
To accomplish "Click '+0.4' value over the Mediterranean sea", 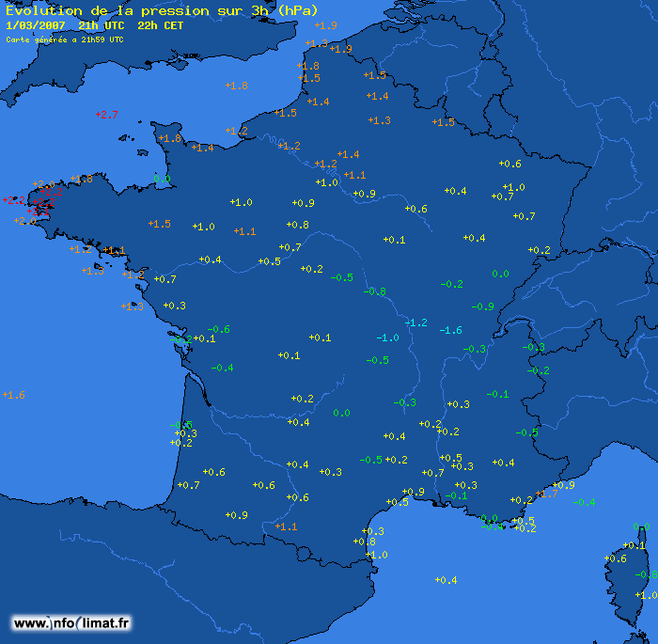I will coord(446,580).
